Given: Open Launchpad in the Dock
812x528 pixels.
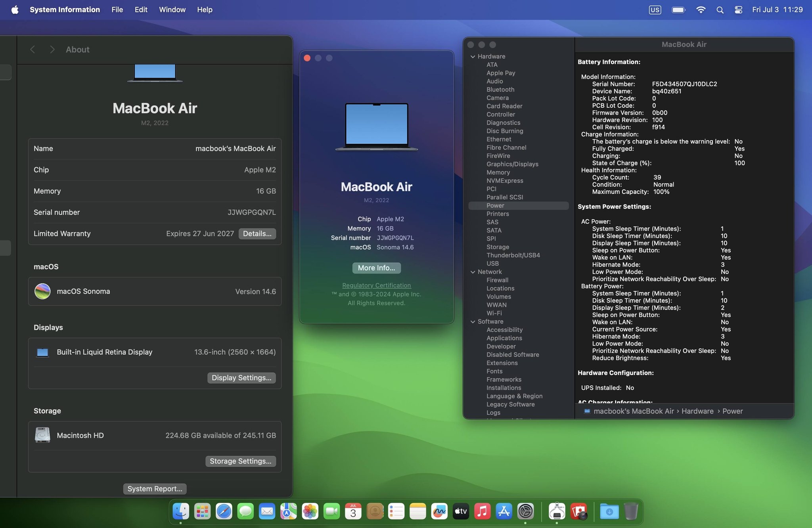Looking at the screenshot, I should [202, 511].
